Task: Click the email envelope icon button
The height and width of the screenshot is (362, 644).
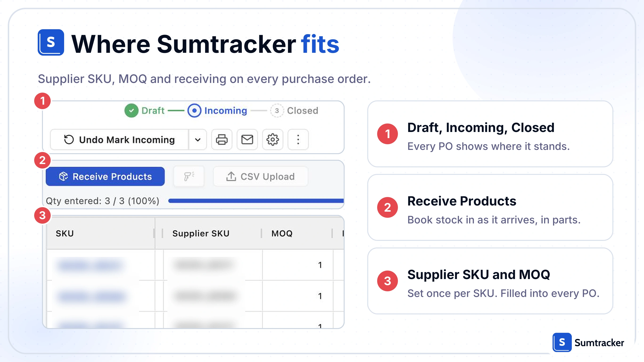Action: [x=247, y=140]
